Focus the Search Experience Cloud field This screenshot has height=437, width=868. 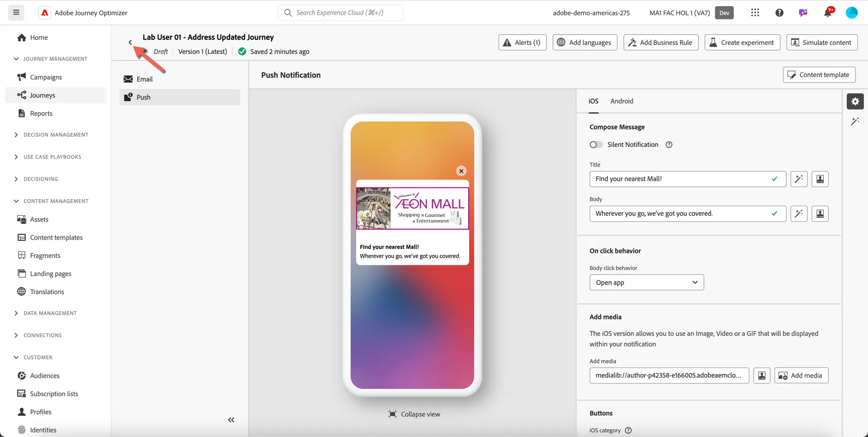point(341,13)
